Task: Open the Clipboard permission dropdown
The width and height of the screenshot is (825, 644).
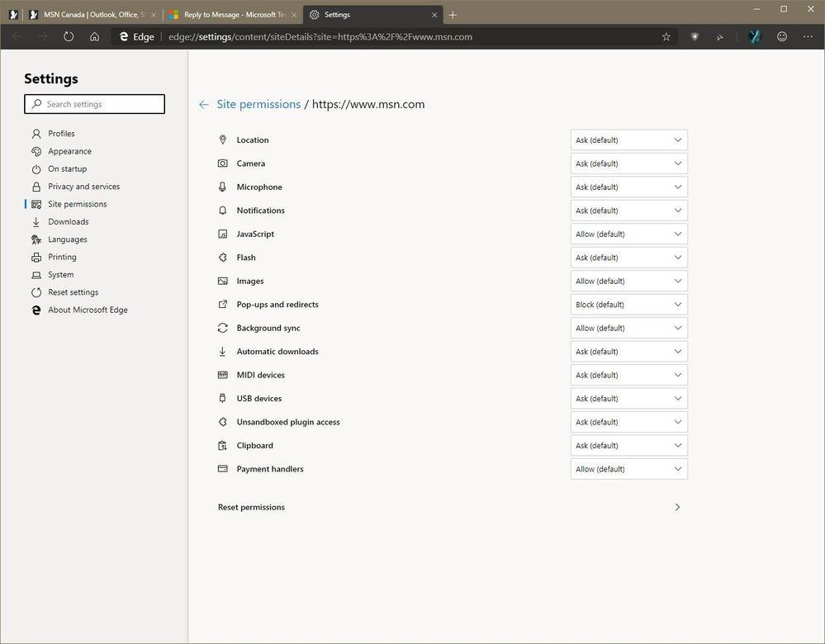Action: pos(628,446)
